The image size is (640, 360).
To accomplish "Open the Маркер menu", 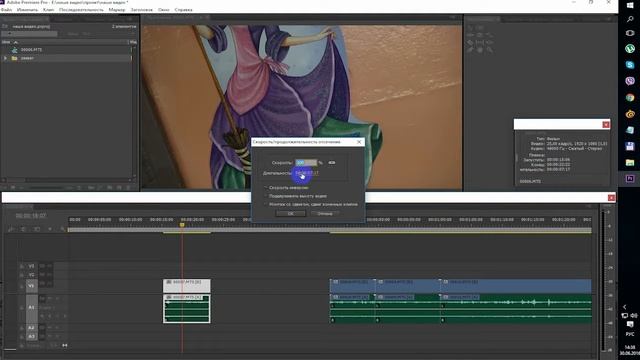I will pos(117,9).
